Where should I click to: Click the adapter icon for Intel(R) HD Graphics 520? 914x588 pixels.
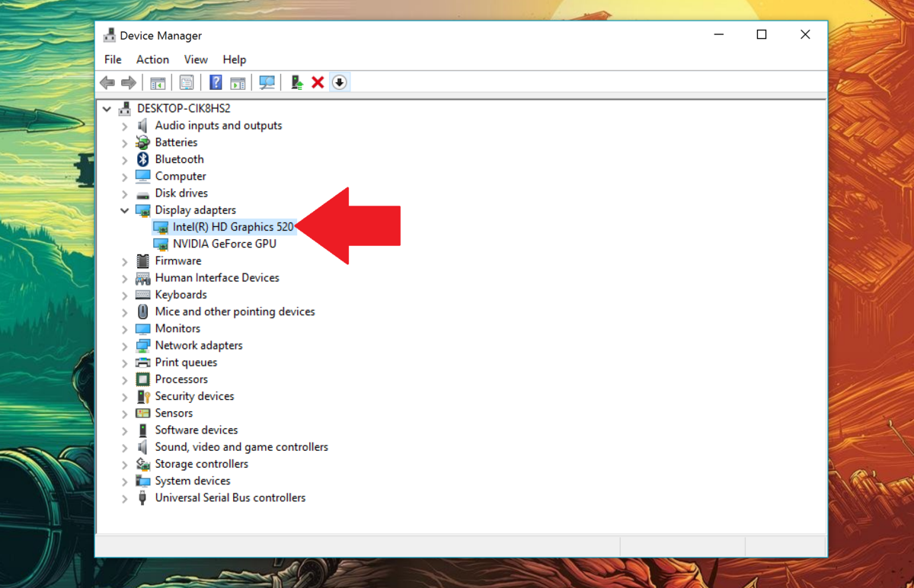pos(160,227)
